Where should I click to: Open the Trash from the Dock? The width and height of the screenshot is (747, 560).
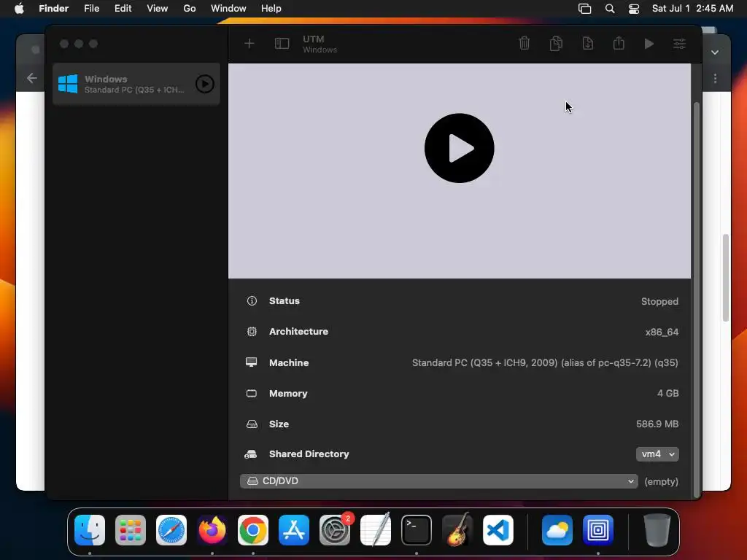(657, 530)
